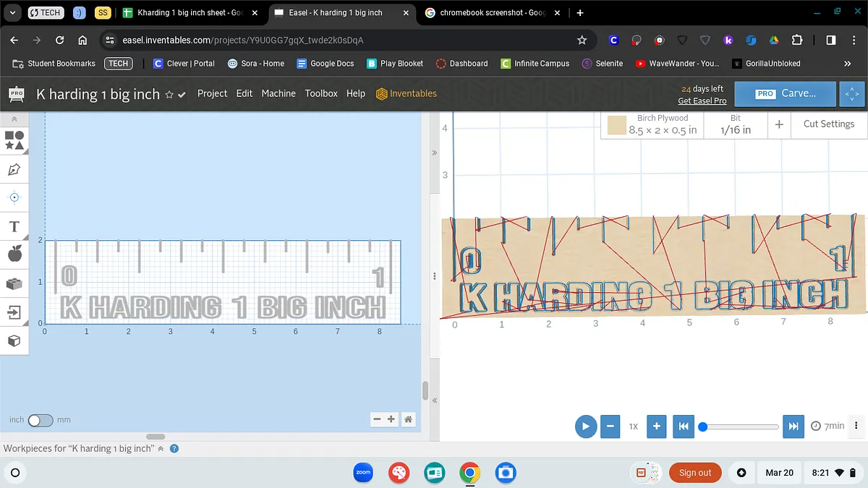Viewport: 868px width, 488px height.
Task: Open Google Docs bookmark
Action: point(325,64)
